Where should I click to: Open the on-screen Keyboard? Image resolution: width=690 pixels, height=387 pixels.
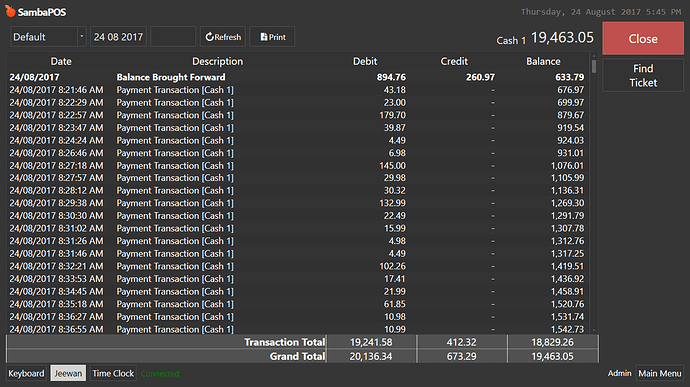tap(26, 373)
